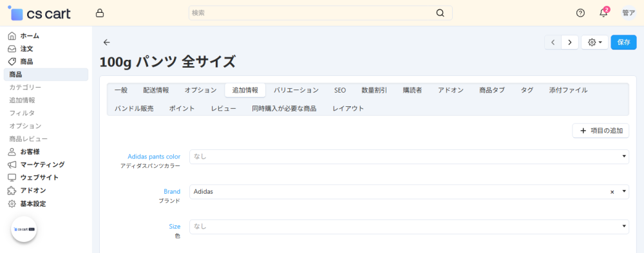644x253 pixels.
Task: Open the タグ tab
Action: click(x=527, y=90)
